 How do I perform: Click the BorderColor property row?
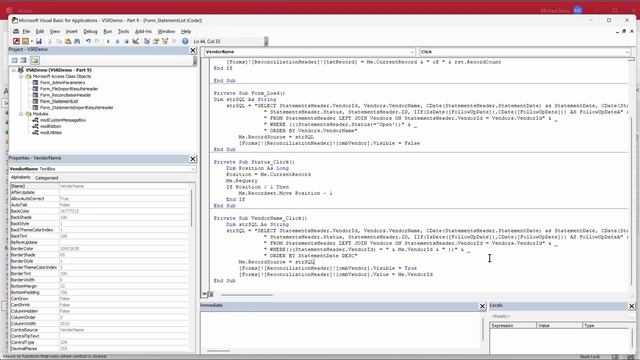[x=99, y=249]
